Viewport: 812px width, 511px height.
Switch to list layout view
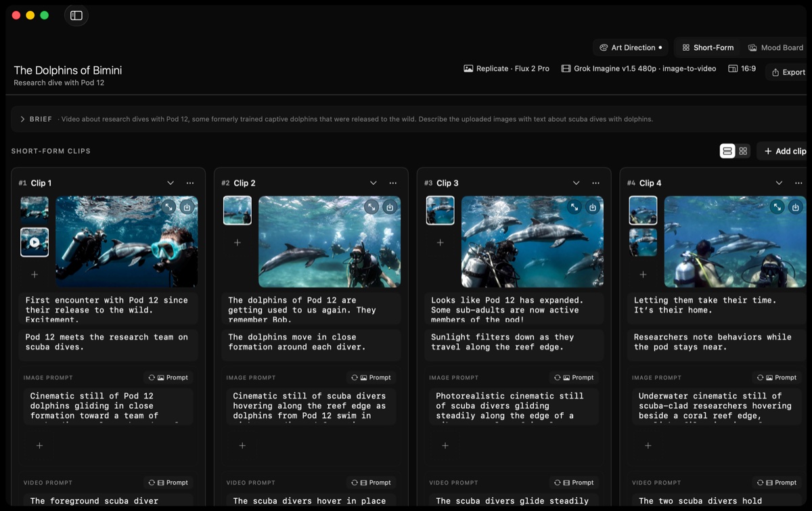tap(727, 151)
